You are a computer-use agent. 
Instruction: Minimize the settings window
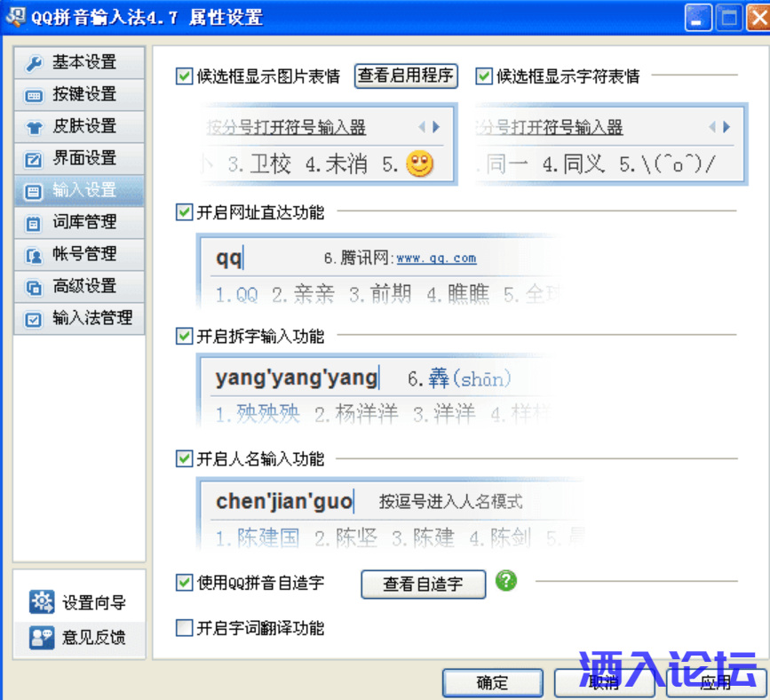(x=698, y=18)
